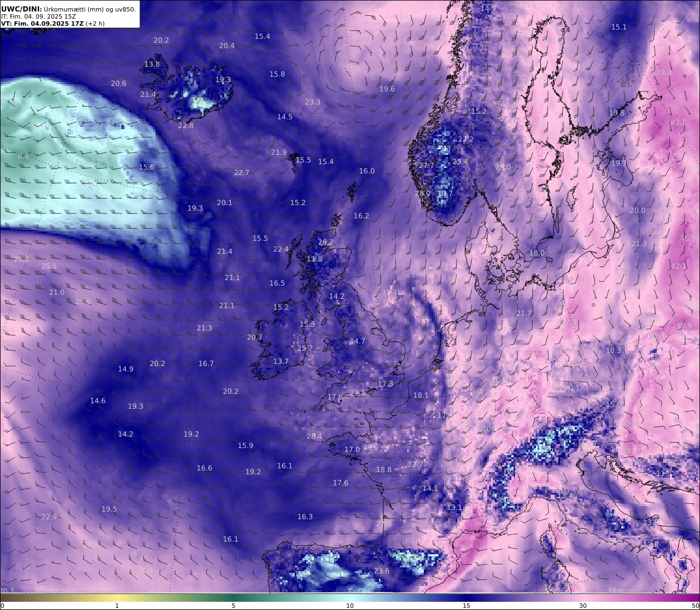This screenshot has height=610, width=700.
Task: Click the 16.0 map value
Action: 367,171
